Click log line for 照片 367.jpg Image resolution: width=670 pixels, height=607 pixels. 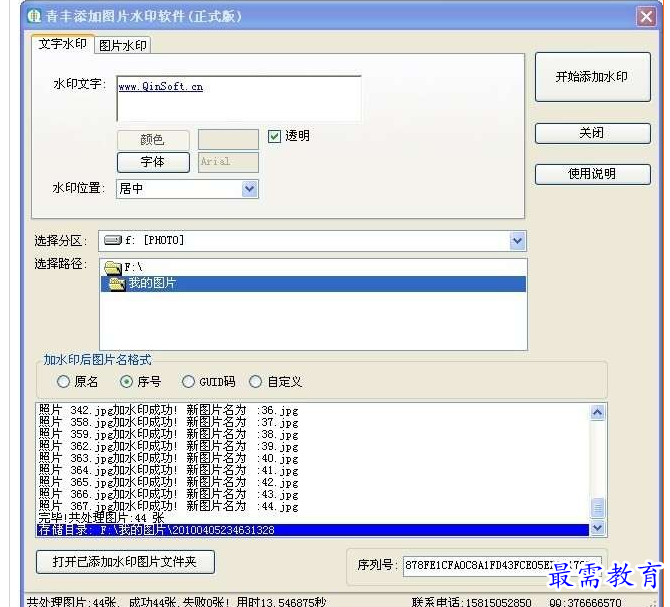point(313,506)
